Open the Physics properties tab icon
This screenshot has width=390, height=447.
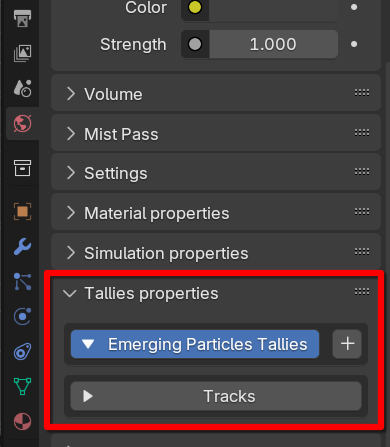tap(22, 316)
